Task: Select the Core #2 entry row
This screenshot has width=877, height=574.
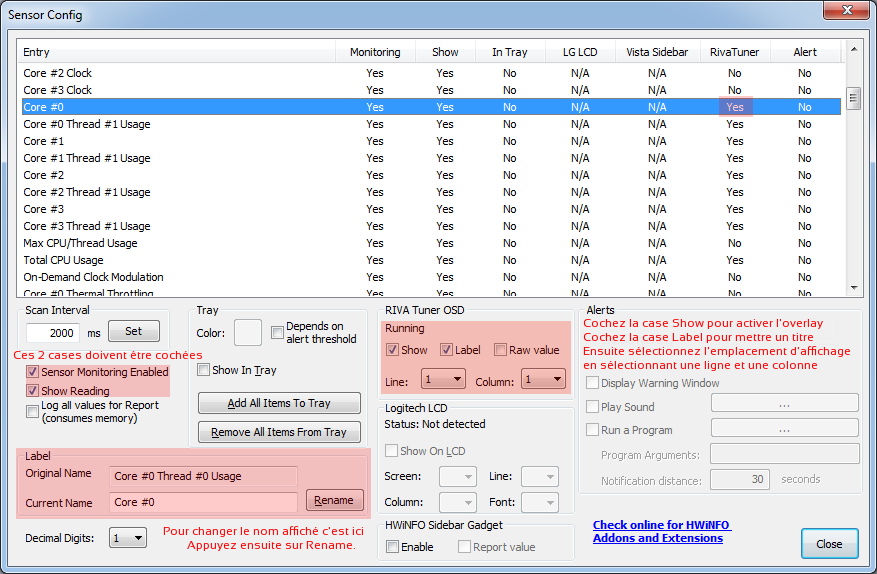Action: pyautogui.click(x=431, y=175)
